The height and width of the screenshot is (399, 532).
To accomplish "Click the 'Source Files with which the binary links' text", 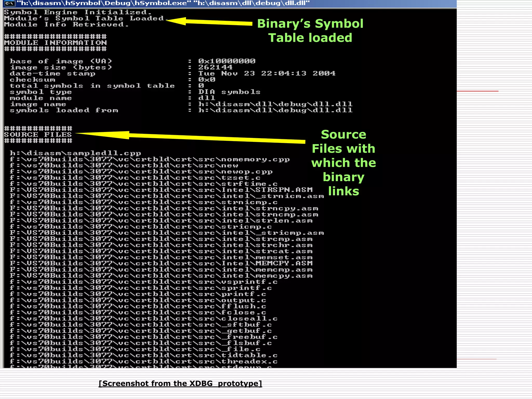I will coord(343,163).
